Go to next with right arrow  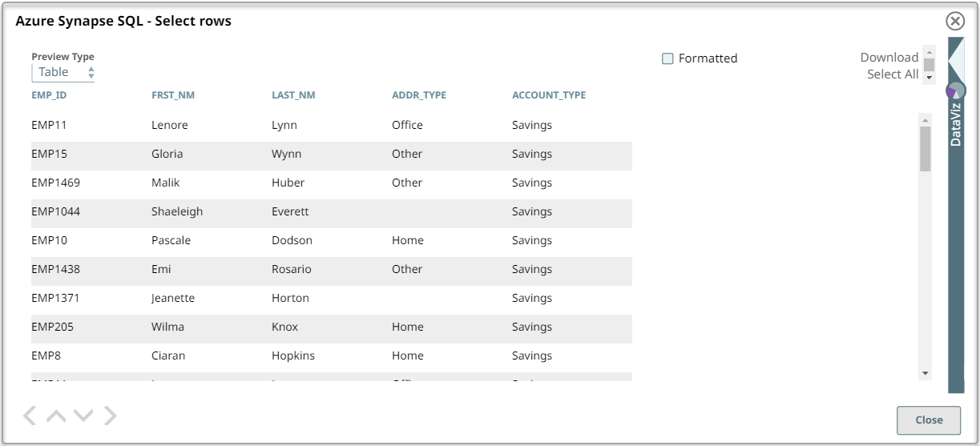pos(111,415)
